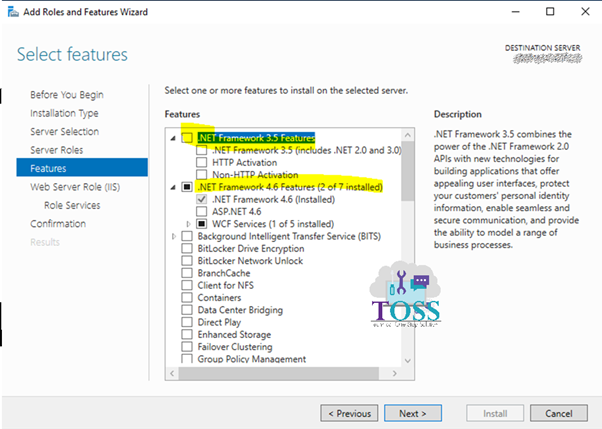Select the Failover Clustering label
Image resolution: width=602 pixels, height=429 pixels.
[x=235, y=346]
